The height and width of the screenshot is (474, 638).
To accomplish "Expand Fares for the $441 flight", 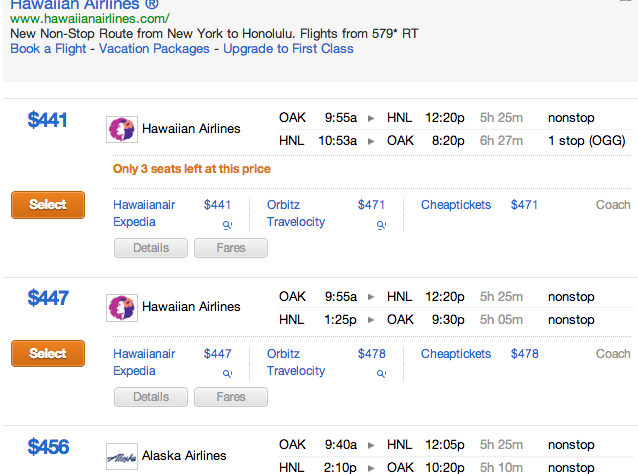I will [231, 248].
